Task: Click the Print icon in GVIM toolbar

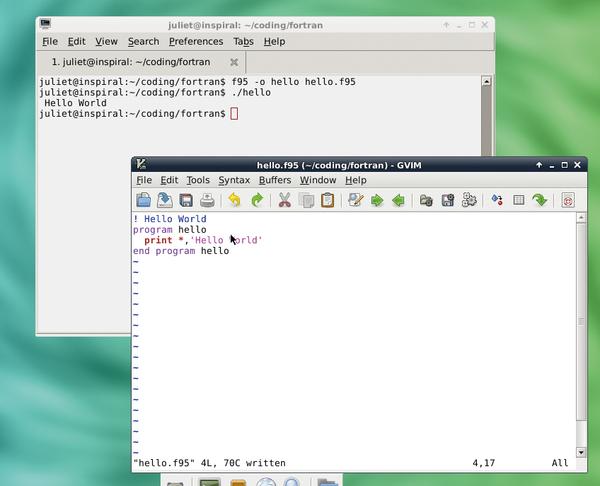Action: 207,200
